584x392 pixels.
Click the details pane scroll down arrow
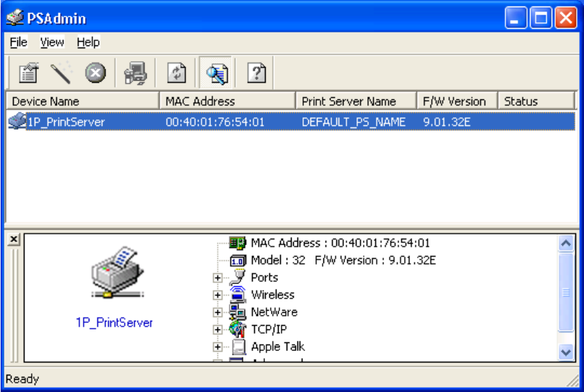coord(566,352)
